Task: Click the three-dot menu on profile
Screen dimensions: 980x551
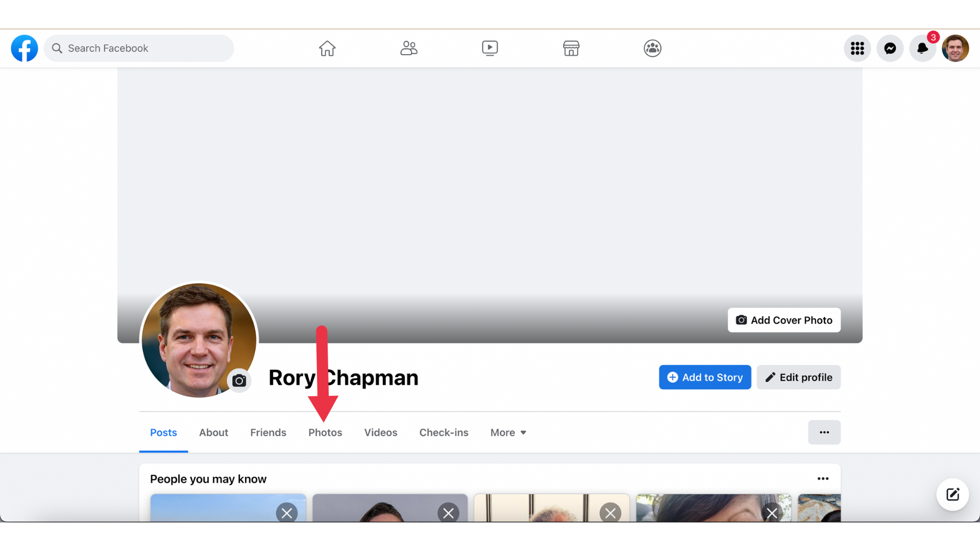Action: (824, 432)
